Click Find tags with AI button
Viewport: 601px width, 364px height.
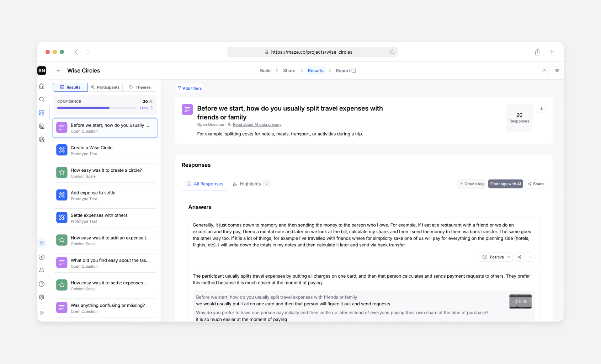coord(505,184)
